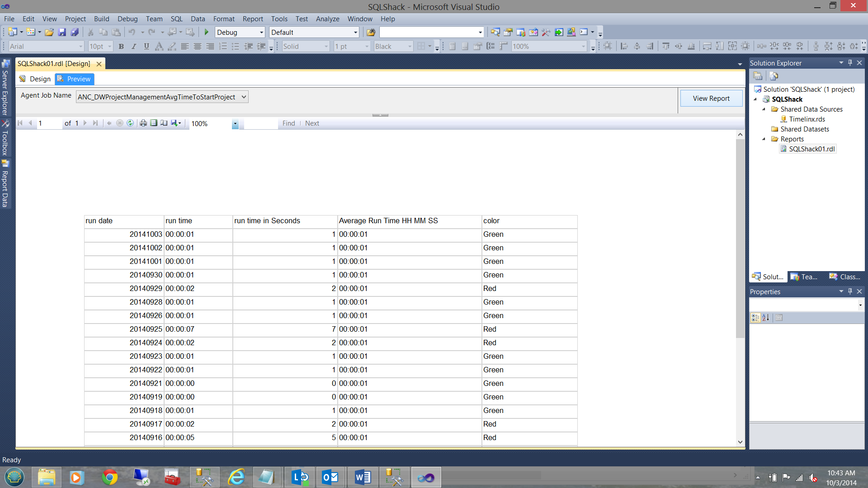The image size is (868, 488).
Task: Open the Agent Job Name dropdown
Action: click(244, 97)
